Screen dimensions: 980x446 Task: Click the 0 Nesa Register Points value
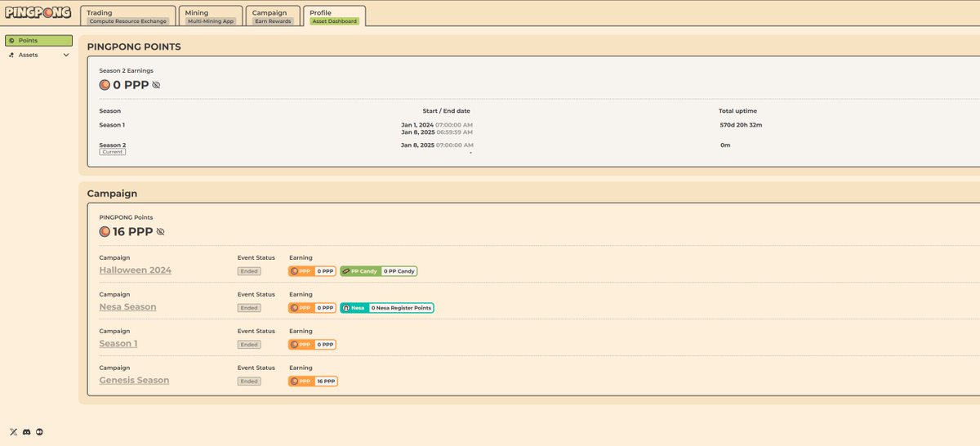coord(401,308)
